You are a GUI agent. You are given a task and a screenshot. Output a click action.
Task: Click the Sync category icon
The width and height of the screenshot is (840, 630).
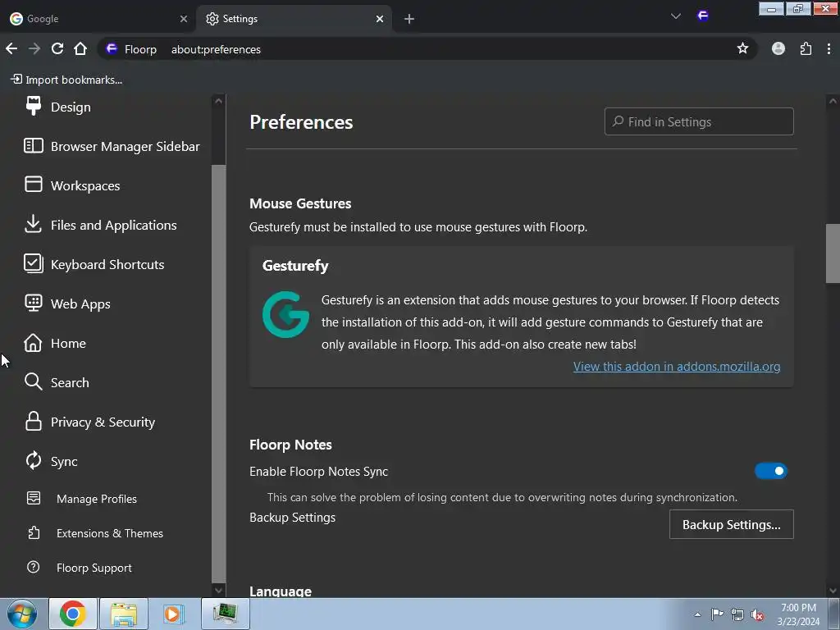33,461
